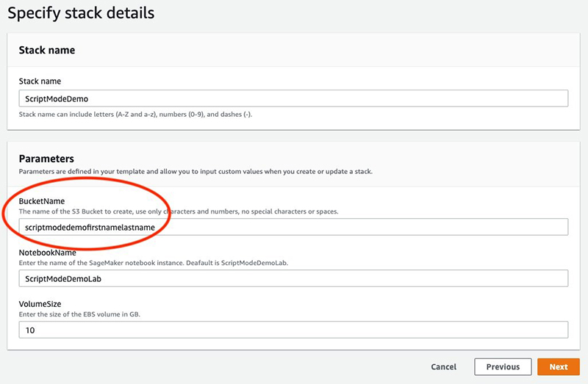Click the S3 Bucket naming description text

(x=179, y=211)
